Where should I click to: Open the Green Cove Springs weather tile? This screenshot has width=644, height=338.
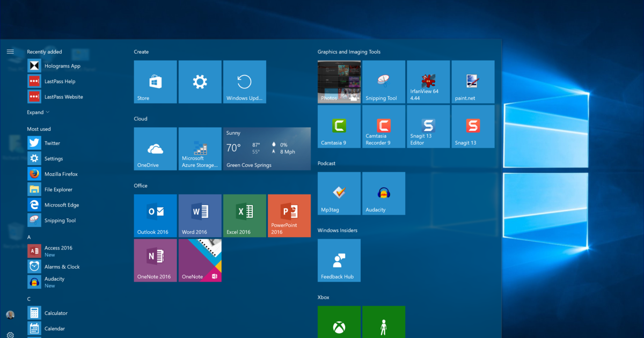(x=267, y=149)
